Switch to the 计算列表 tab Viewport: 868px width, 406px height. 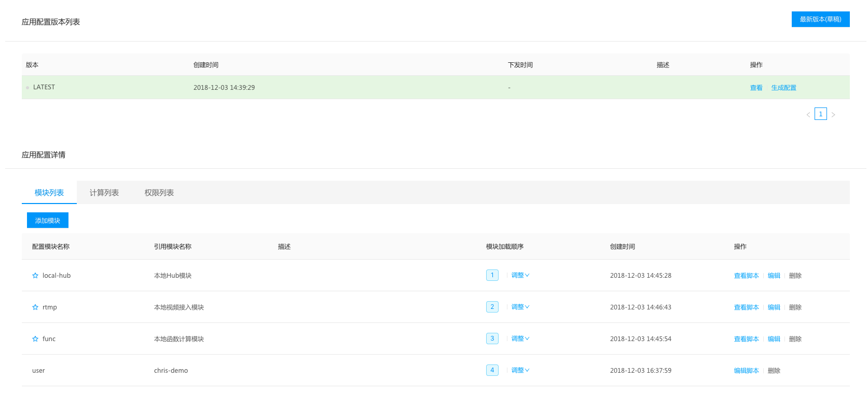coord(104,193)
